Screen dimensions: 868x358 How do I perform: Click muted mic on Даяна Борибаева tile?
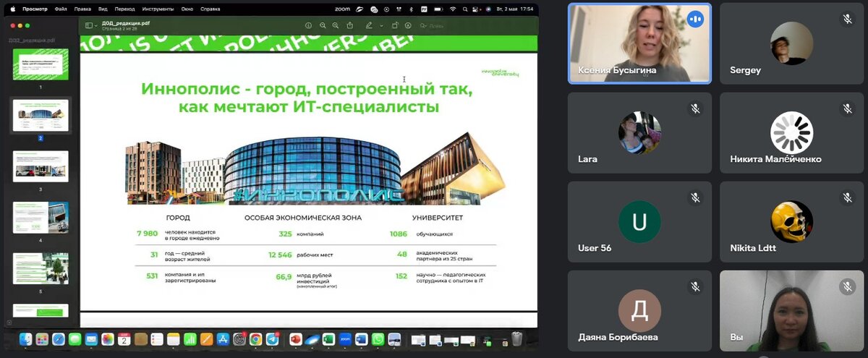coord(695,287)
